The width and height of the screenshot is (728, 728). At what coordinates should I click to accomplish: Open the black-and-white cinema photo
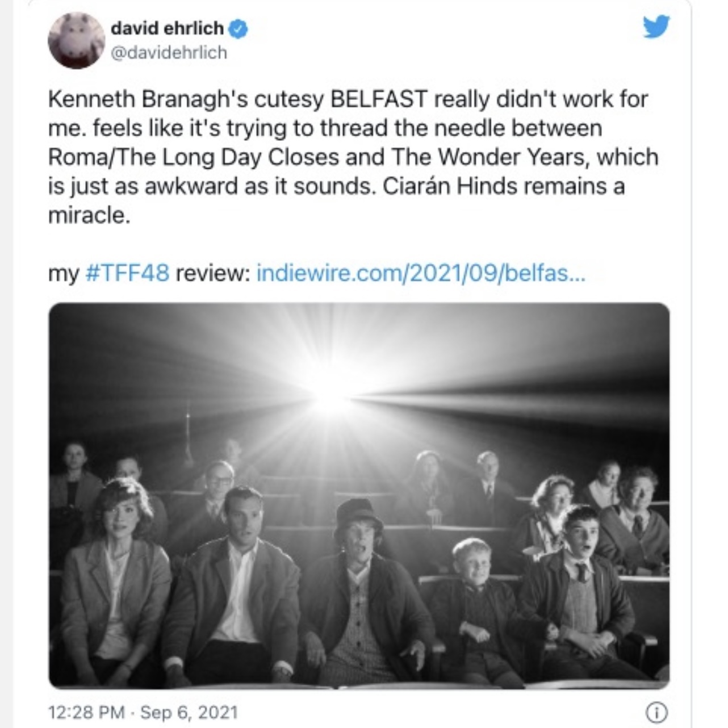359,496
